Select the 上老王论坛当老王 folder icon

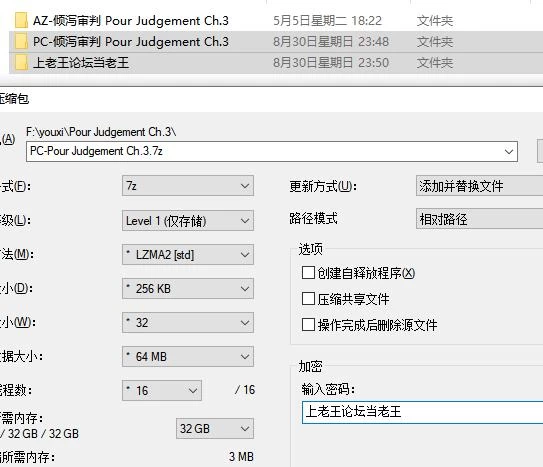pos(21,63)
